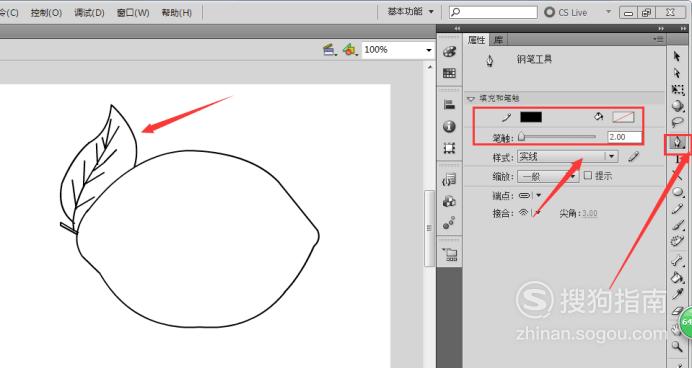Open the 窗口(W) menu
692x368 pixels.
click(133, 13)
